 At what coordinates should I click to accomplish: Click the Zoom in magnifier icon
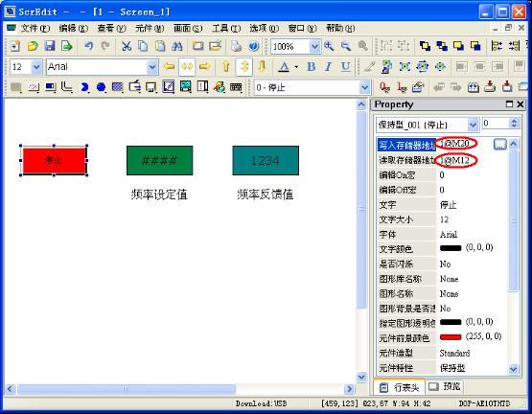coord(329,46)
